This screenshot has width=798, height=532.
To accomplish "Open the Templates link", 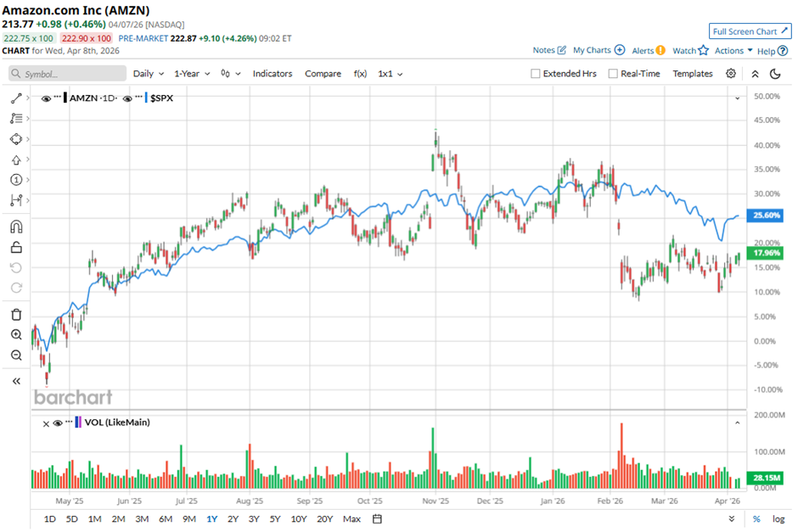I will pyautogui.click(x=693, y=74).
